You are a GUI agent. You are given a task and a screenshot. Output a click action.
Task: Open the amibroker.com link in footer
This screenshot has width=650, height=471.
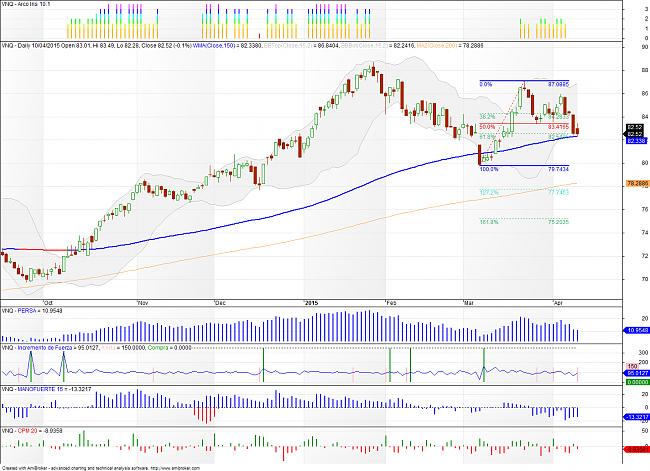tap(174, 468)
